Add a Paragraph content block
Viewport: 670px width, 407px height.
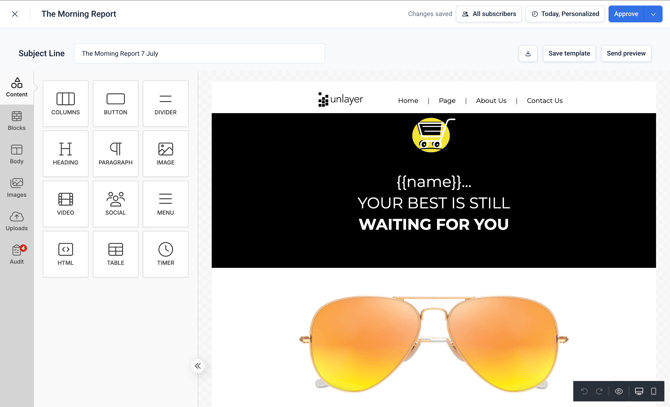115,154
